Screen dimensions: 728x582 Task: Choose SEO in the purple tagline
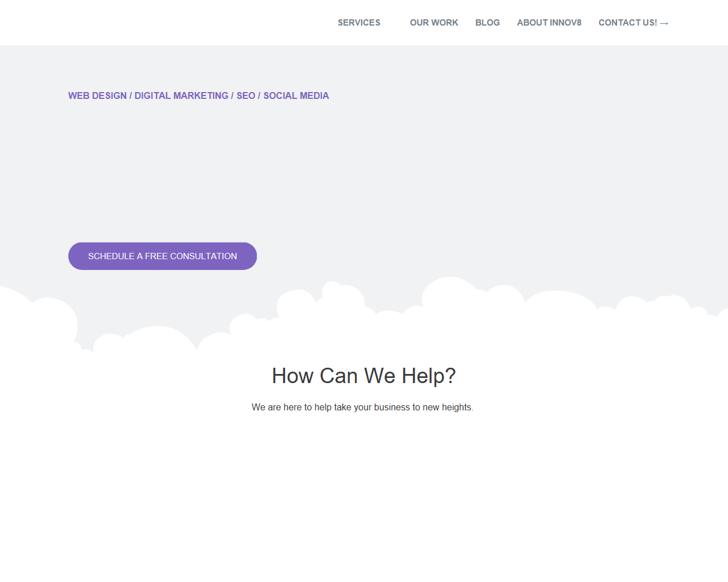click(246, 95)
